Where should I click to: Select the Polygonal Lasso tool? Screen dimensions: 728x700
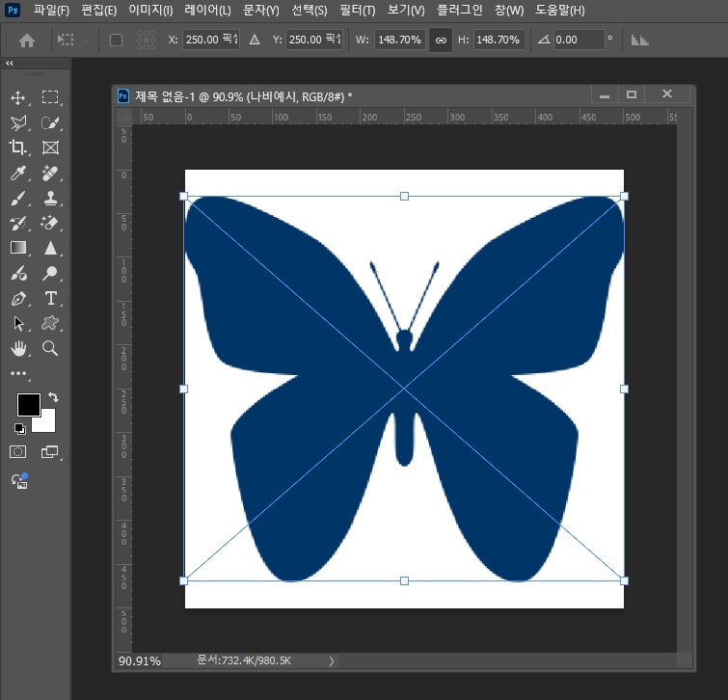18,123
